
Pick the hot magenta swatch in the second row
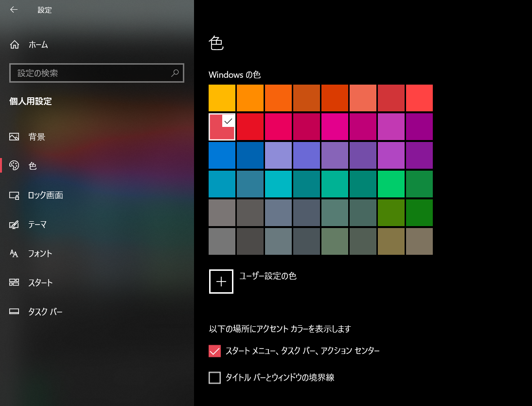coord(335,126)
